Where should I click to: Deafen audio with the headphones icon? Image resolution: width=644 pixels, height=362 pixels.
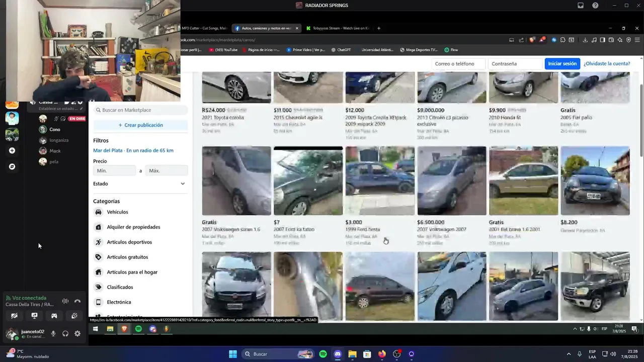pos(65,333)
